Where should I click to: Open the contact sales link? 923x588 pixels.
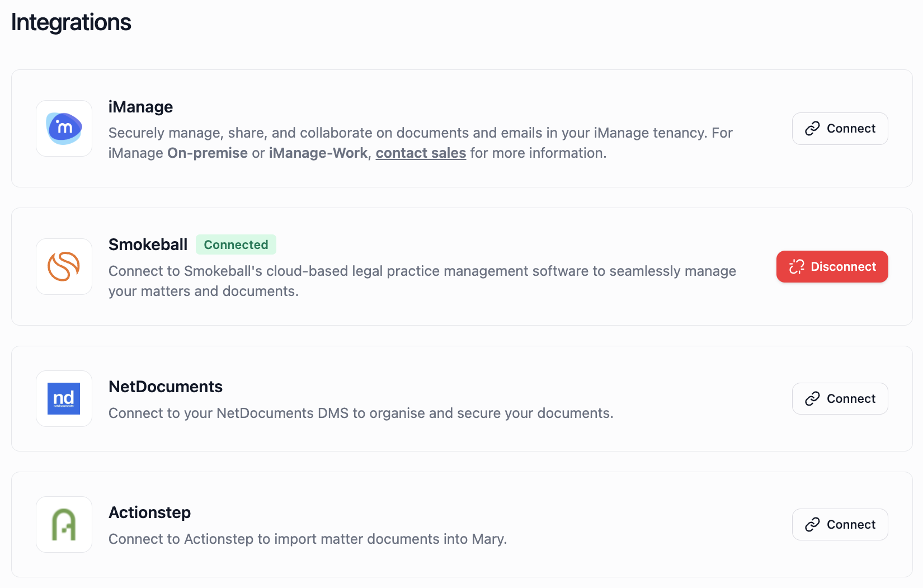[421, 153]
